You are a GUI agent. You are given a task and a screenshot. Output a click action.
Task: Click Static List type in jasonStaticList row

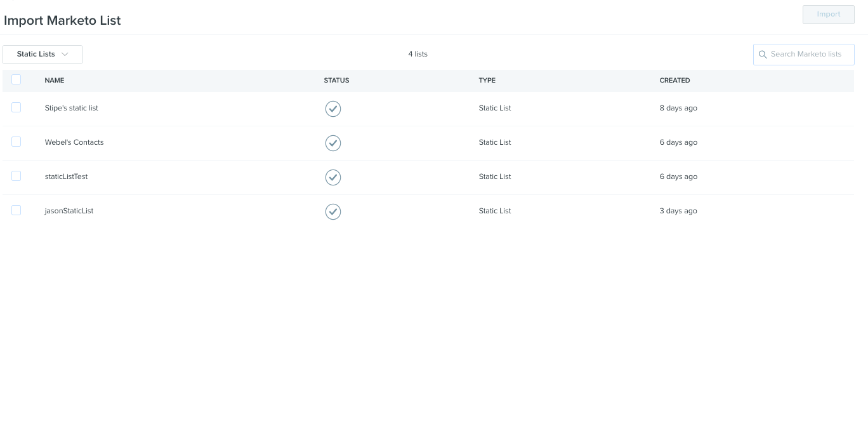(495, 211)
